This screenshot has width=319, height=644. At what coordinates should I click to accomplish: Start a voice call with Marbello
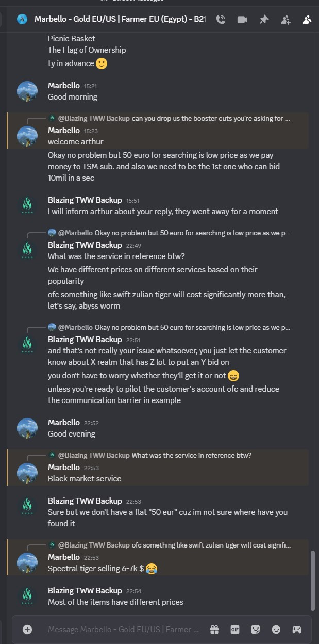tap(221, 20)
